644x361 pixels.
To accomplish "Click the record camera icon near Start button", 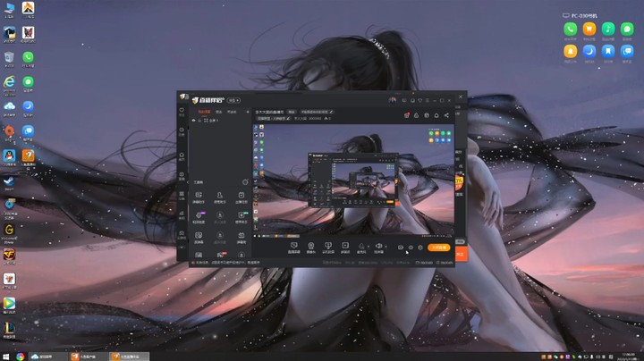I will click(x=401, y=248).
